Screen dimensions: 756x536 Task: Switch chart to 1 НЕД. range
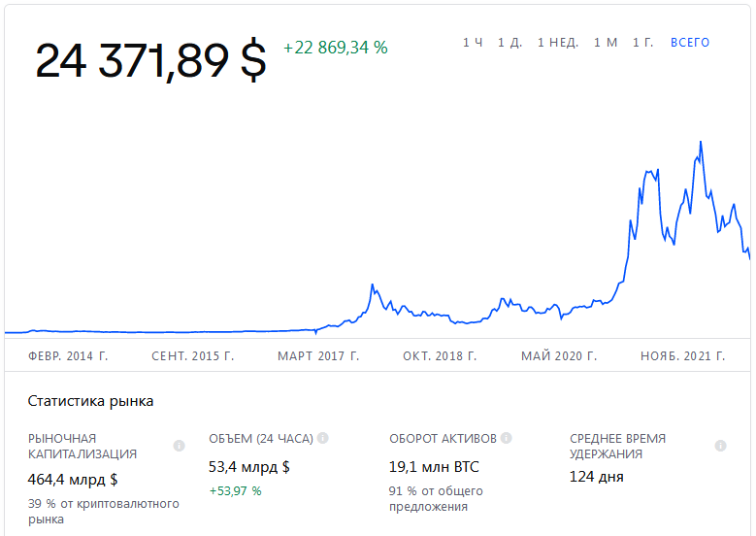coord(558,43)
